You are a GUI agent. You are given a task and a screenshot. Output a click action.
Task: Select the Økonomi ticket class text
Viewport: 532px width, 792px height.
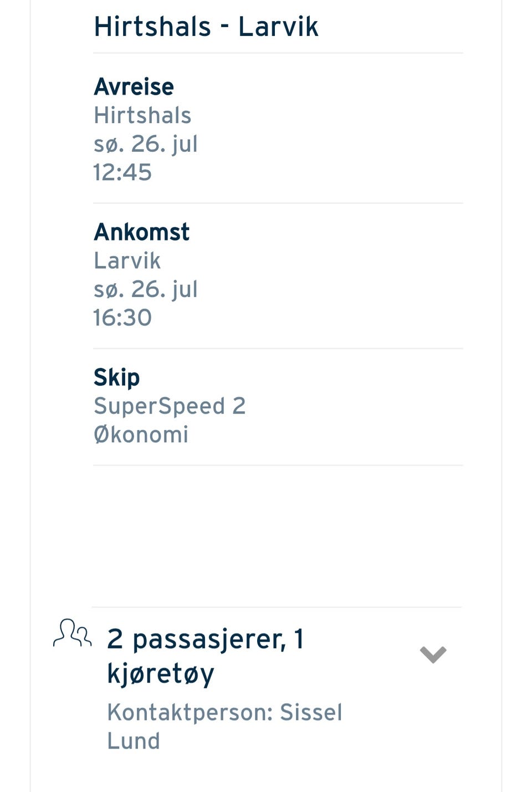tap(141, 435)
